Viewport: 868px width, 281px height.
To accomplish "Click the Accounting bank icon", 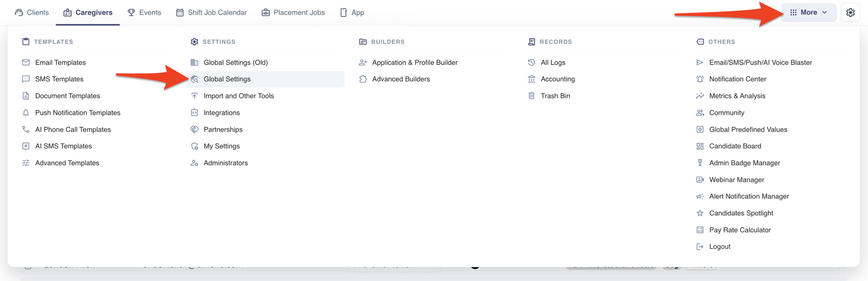I will pyautogui.click(x=531, y=79).
